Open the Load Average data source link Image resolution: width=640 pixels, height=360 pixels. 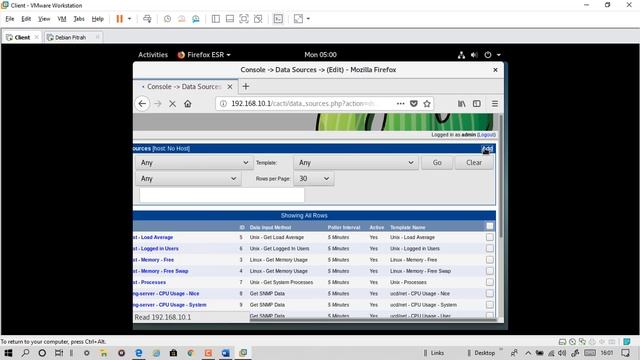(x=153, y=237)
